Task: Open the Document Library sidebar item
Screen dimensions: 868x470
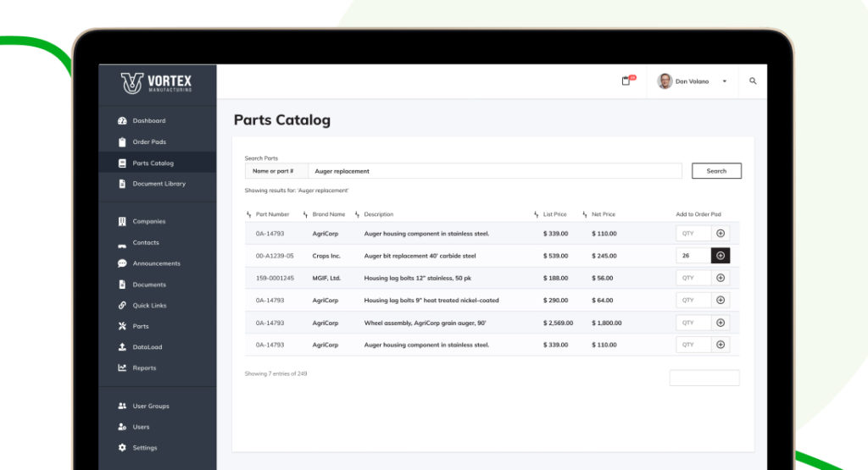Action: tap(159, 184)
